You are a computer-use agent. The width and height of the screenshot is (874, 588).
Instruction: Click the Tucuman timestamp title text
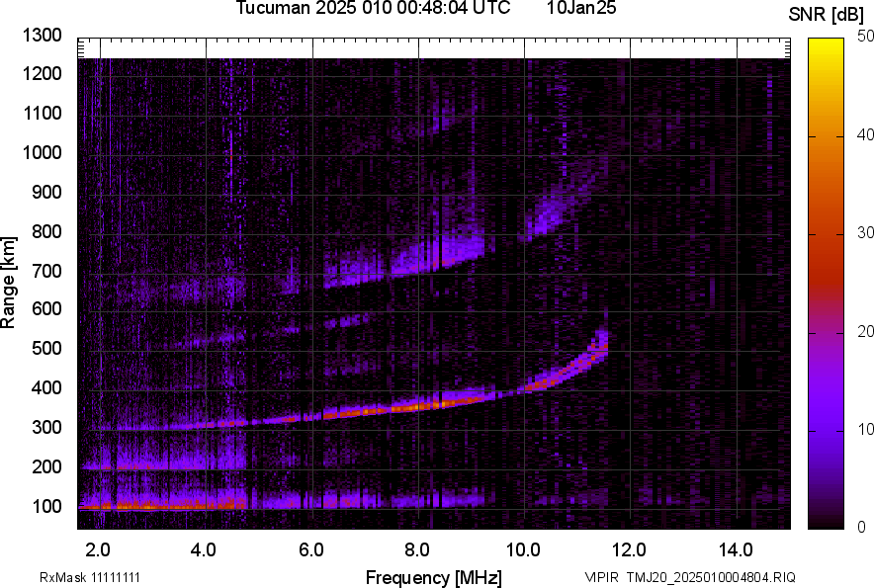[373, 9]
